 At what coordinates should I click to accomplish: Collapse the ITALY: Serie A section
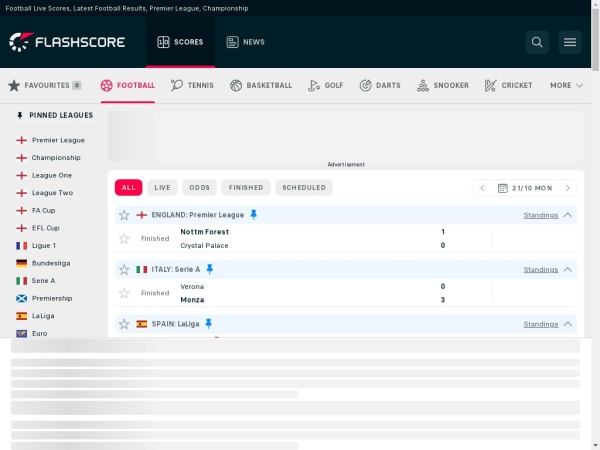coord(568,269)
